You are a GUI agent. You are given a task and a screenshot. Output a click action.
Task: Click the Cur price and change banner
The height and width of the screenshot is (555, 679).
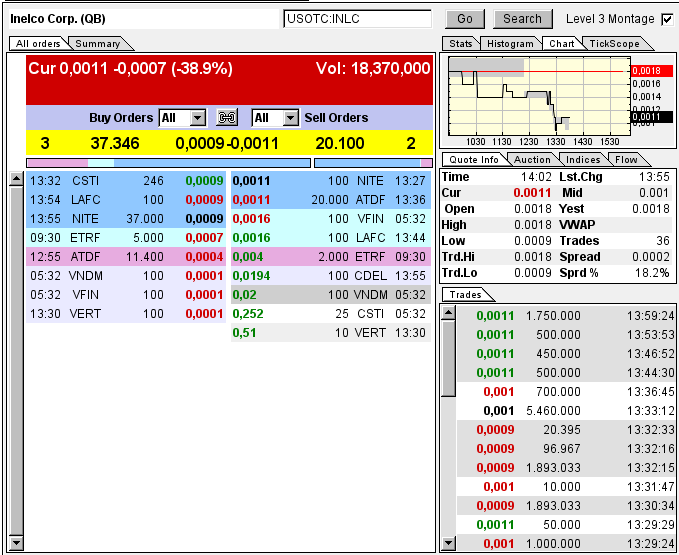(130, 68)
